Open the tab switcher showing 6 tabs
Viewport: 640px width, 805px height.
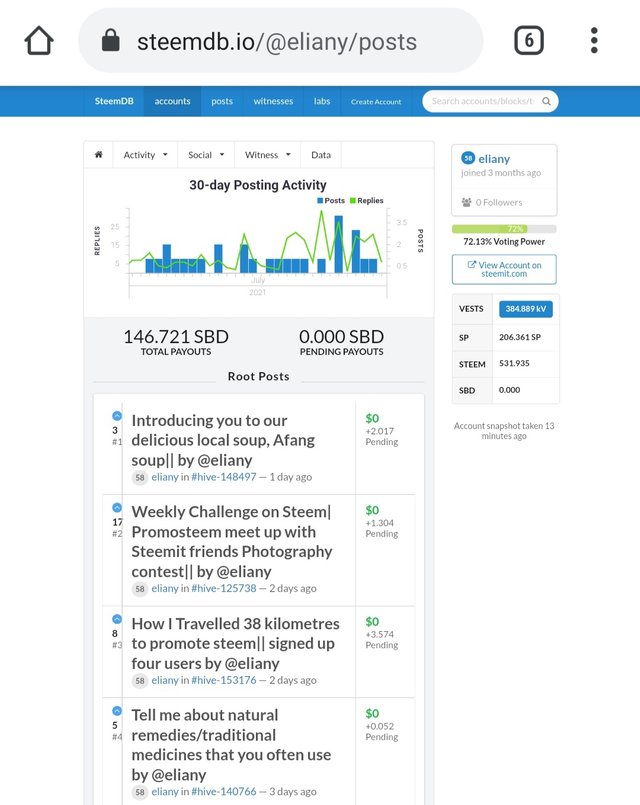(x=529, y=40)
